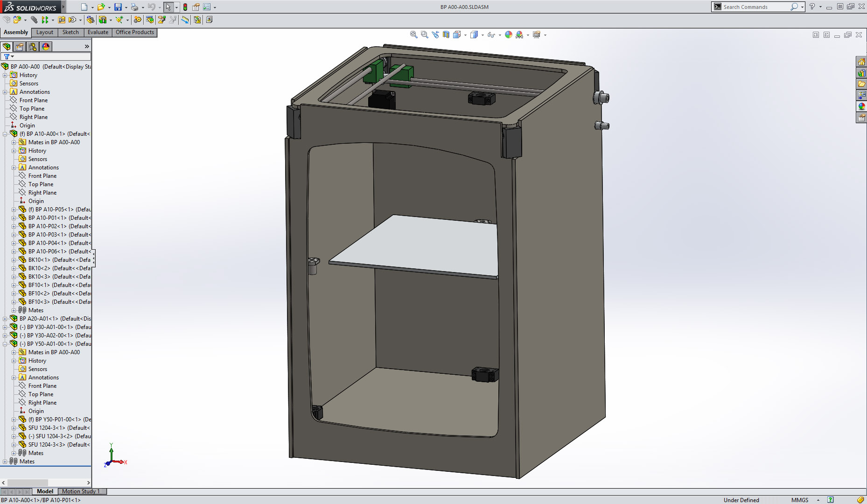Open the Save button dropdown arrow
Screen dimensions: 867x504
126,7
